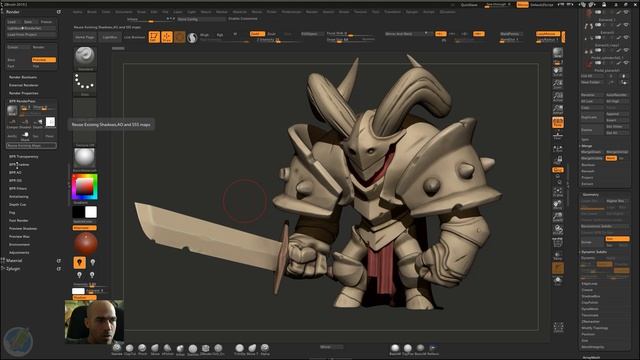
Task: Expand BPR Filters section
Action: pos(18,189)
